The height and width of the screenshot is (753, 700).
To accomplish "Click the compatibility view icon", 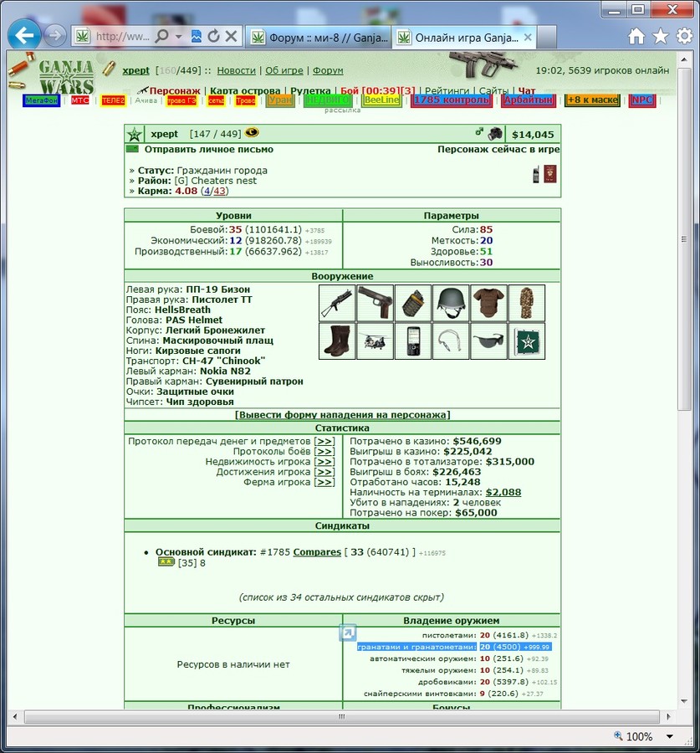I will click(x=197, y=36).
